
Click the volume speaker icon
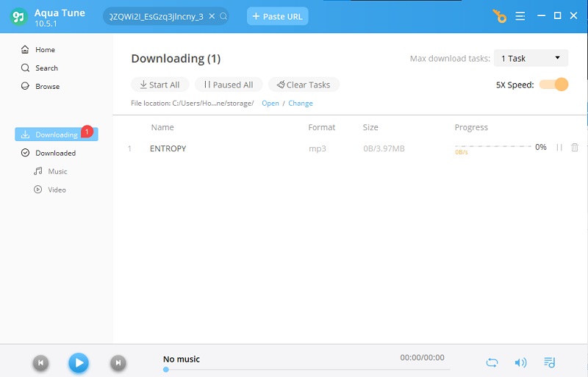(520, 362)
